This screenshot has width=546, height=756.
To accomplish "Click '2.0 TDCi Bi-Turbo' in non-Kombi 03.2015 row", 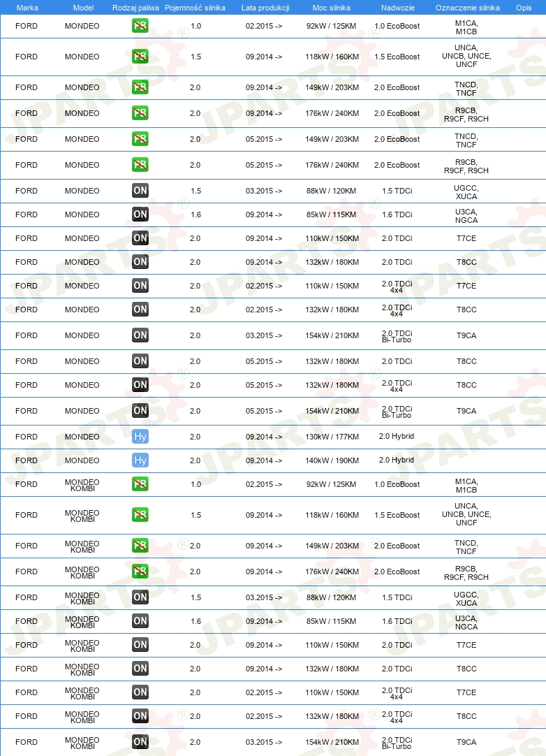I will coord(397,336).
